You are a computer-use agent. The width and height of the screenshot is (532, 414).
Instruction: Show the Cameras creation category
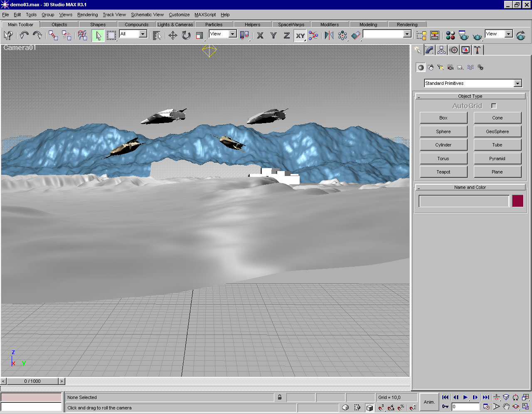pyautogui.click(x=450, y=67)
